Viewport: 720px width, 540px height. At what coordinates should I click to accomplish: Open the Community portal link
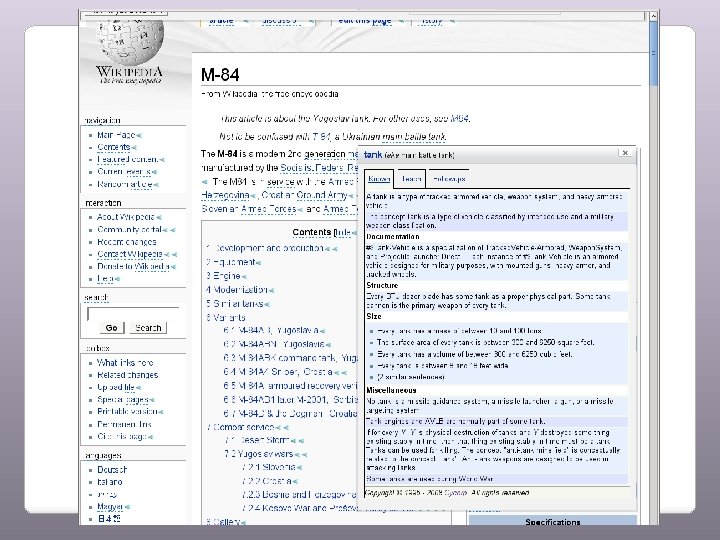[129, 230]
